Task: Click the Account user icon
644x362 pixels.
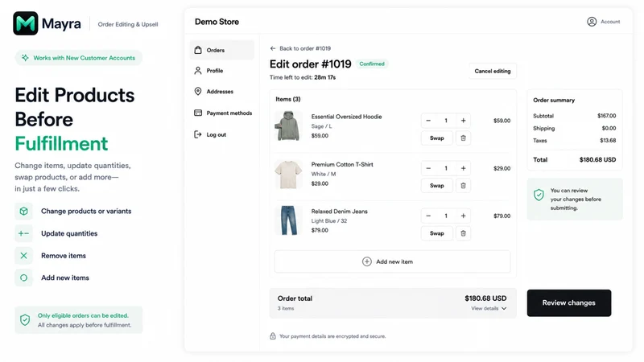Action: point(592,22)
